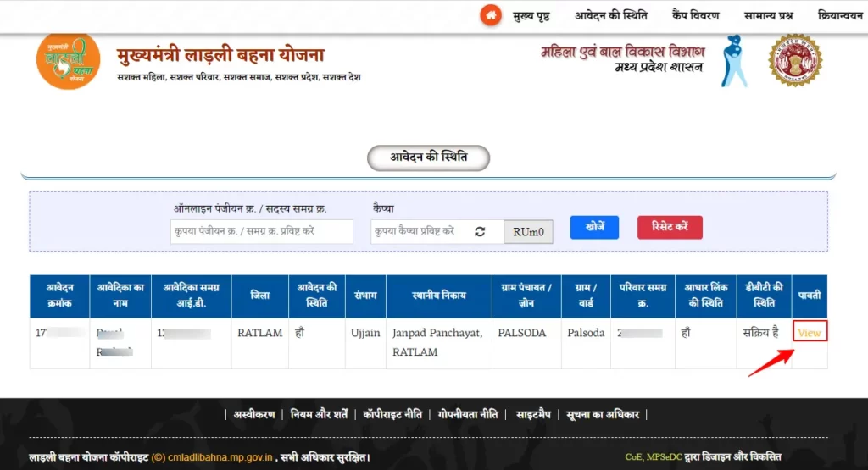868x470 pixels.
Task: Click the blue खोजें search button
Action: (594, 227)
